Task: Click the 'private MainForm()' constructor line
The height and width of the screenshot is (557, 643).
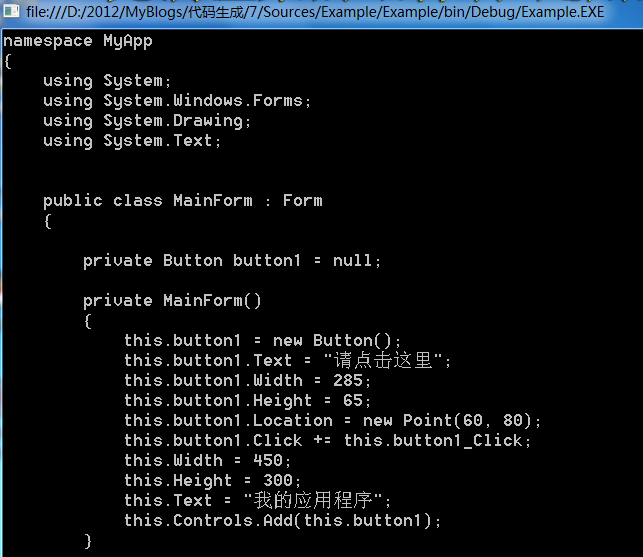Action: tap(172, 301)
